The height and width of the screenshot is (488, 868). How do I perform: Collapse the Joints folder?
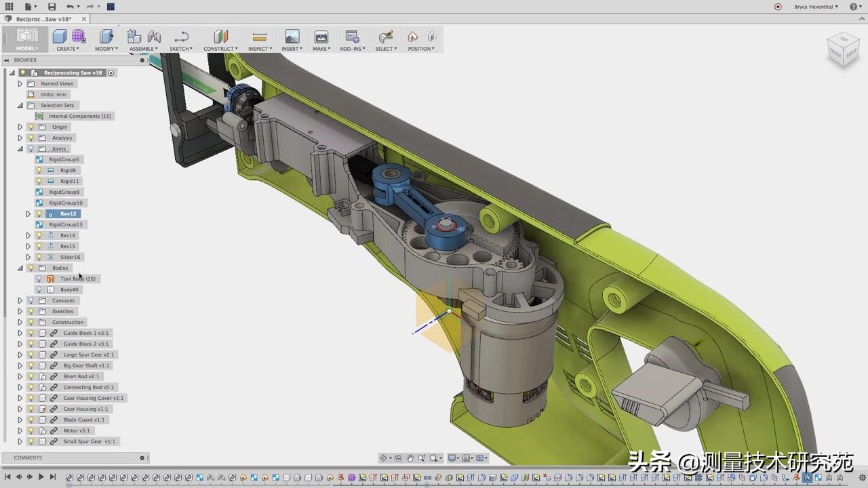(x=20, y=148)
